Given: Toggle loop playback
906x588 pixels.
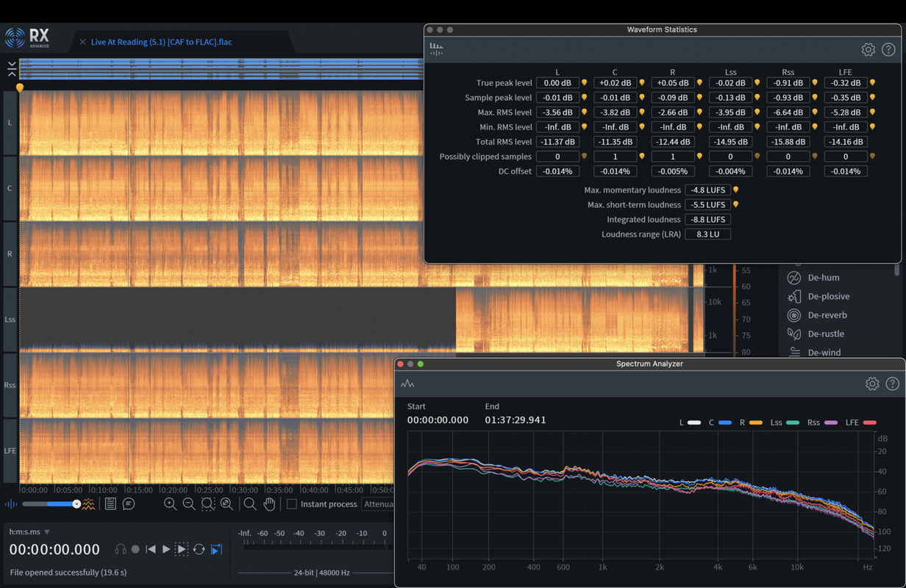Looking at the screenshot, I should click(199, 549).
